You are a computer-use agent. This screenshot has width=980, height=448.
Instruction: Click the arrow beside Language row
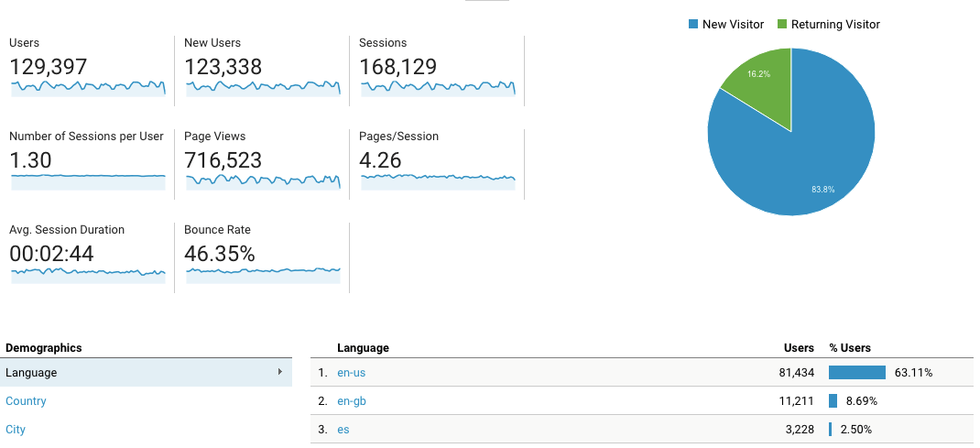pyautogui.click(x=279, y=372)
